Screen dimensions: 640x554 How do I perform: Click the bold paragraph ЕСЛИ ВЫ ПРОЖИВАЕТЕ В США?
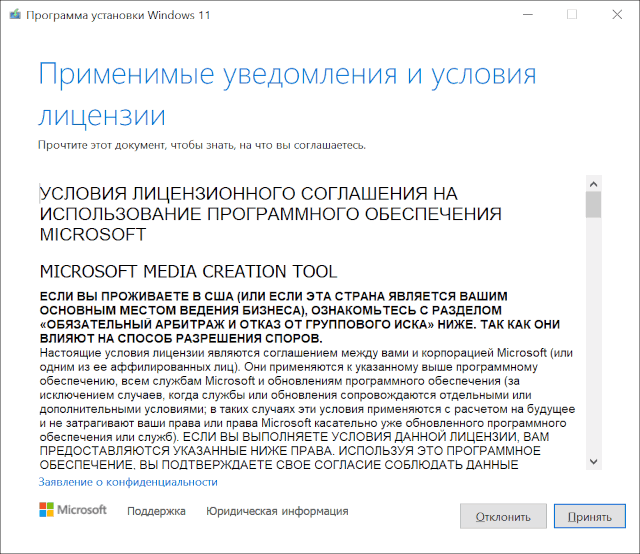click(300, 317)
